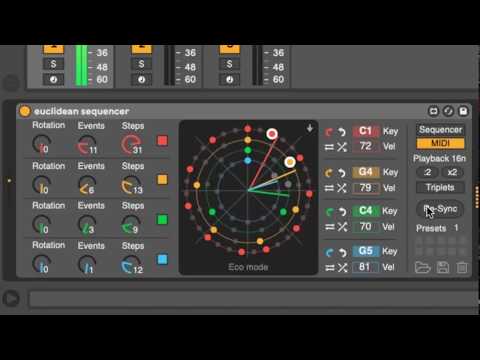The height and width of the screenshot is (360, 480).
Task: Double playback speed with the x2 button
Action: 452,172
